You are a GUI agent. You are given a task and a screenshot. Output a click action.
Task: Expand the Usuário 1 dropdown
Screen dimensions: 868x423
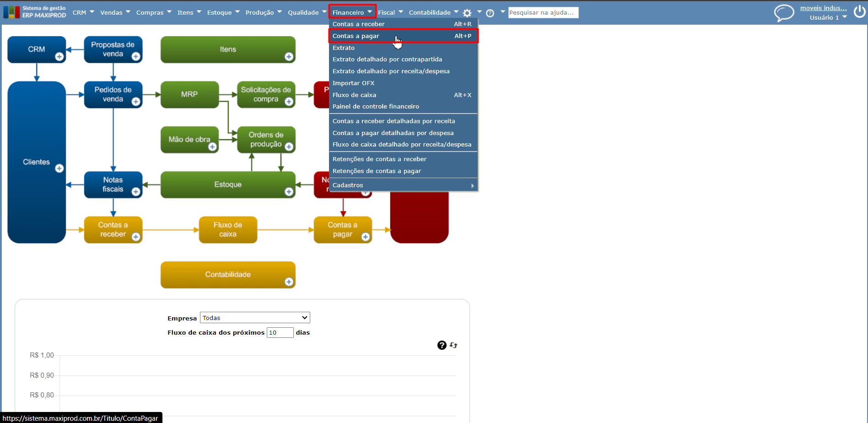coord(828,17)
